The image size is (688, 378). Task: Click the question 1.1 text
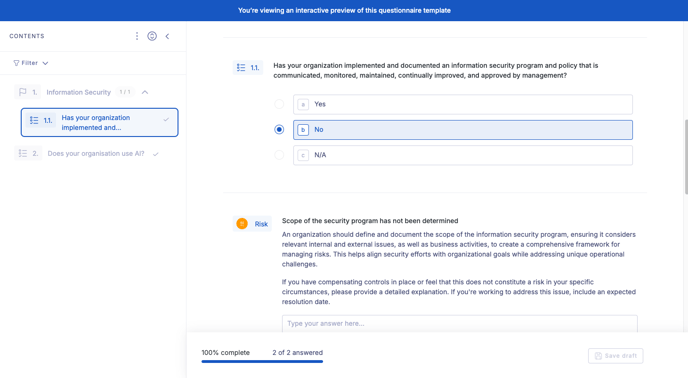[x=436, y=70]
